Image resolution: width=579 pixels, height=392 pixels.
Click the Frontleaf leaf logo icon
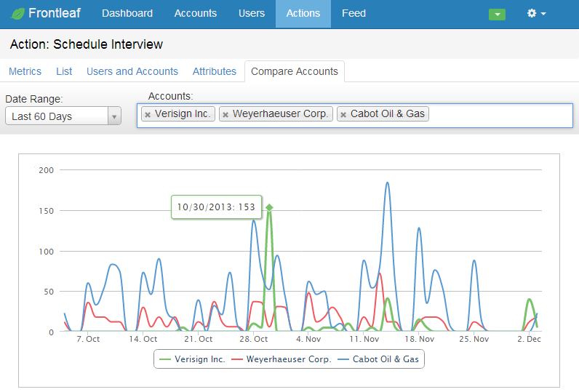point(17,14)
